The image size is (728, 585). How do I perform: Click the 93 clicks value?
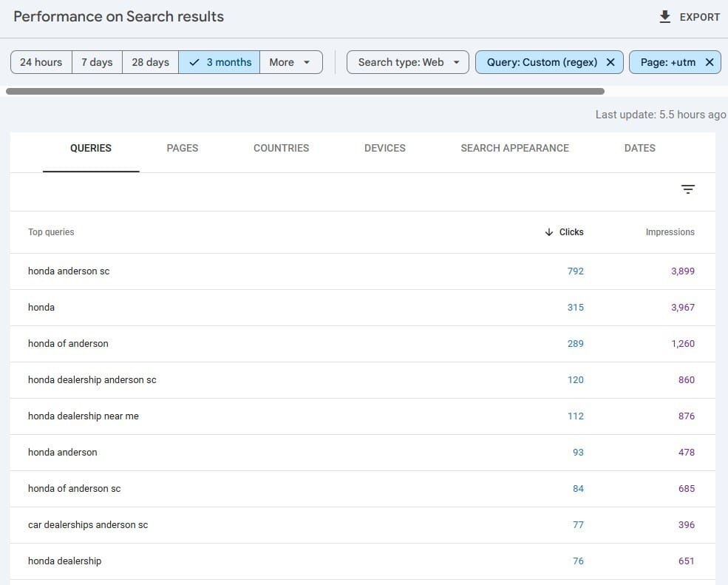(578, 453)
